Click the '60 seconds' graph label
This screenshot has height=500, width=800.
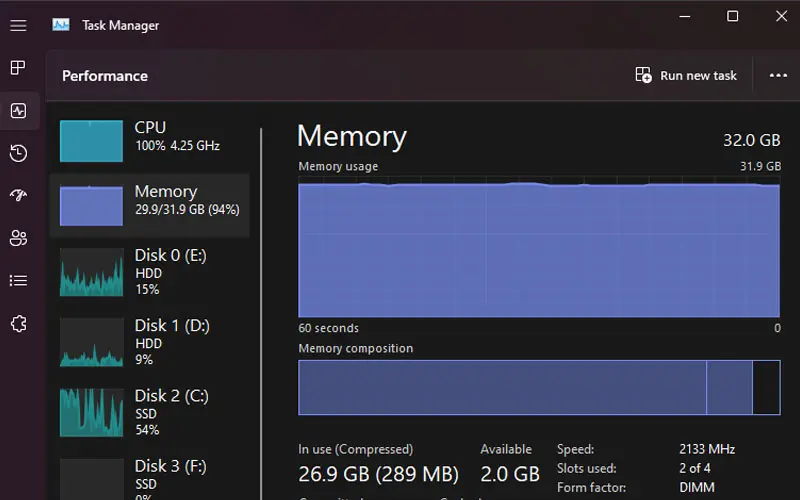point(328,328)
